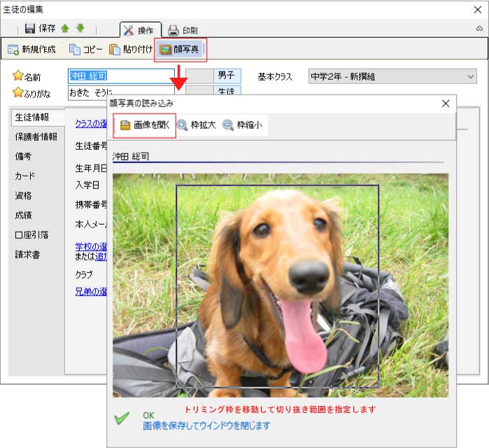This screenshot has width=489, height=448.
Task: Open the 操作 tab
Action: point(141,30)
